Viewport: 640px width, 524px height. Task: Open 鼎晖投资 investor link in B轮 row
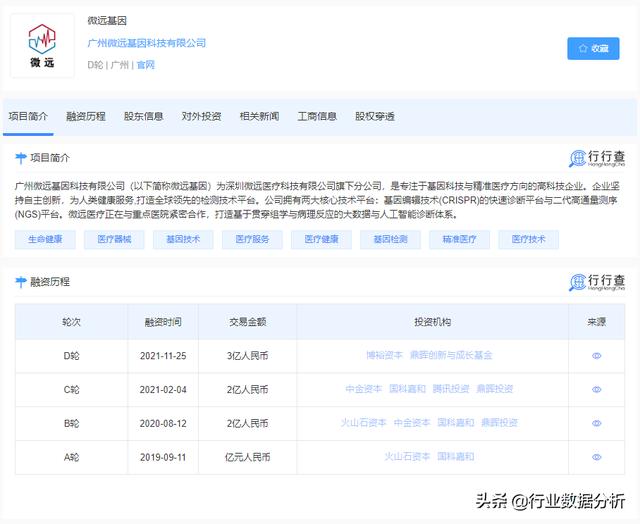pyautogui.click(x=499, y=423)
